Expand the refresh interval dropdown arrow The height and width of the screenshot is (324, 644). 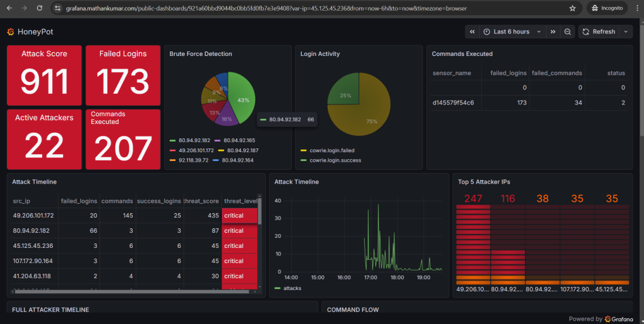[x=626, y=31]
